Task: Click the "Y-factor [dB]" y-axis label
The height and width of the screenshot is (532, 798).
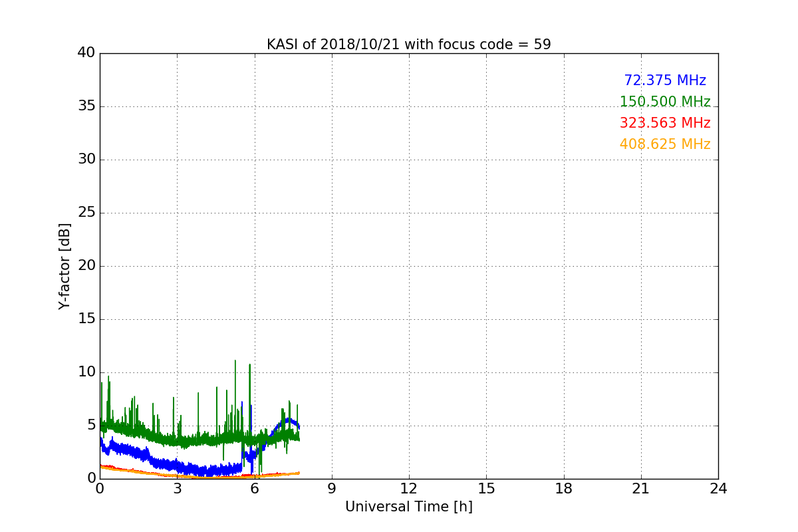Action: (x=65, y=266)
